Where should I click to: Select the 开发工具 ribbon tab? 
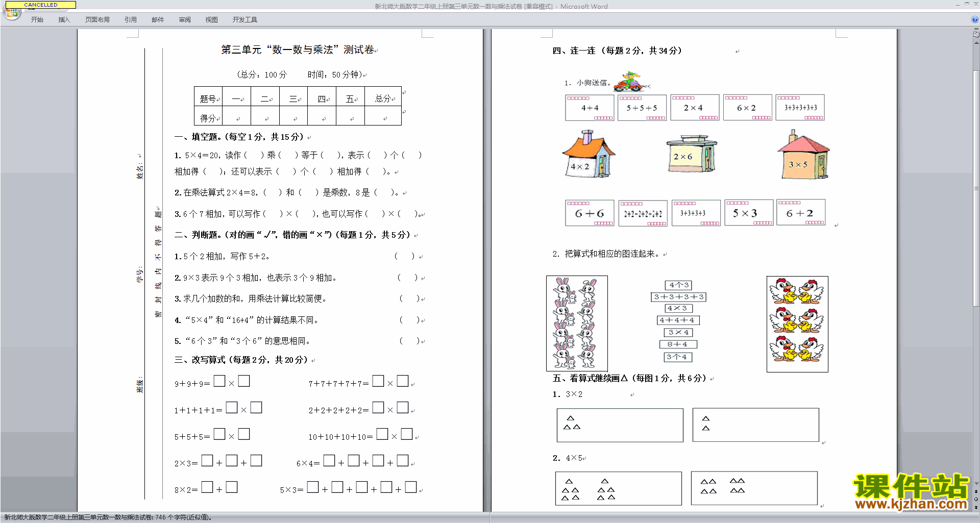[x=245, y=19]
